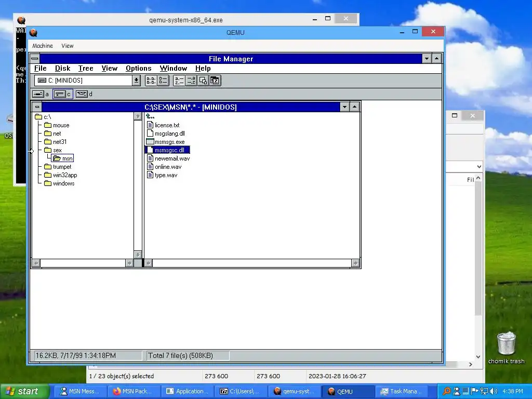This screenshot has width=532, height=399.
Task: Open File Manager control menu box
Action: 35,58
